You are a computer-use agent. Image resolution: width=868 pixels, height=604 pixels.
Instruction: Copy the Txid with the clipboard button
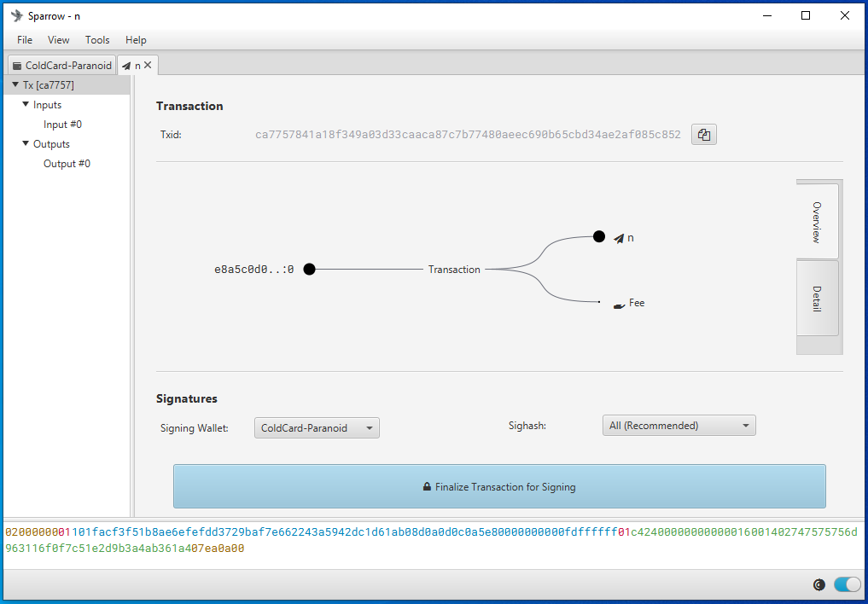pos(703,135)
